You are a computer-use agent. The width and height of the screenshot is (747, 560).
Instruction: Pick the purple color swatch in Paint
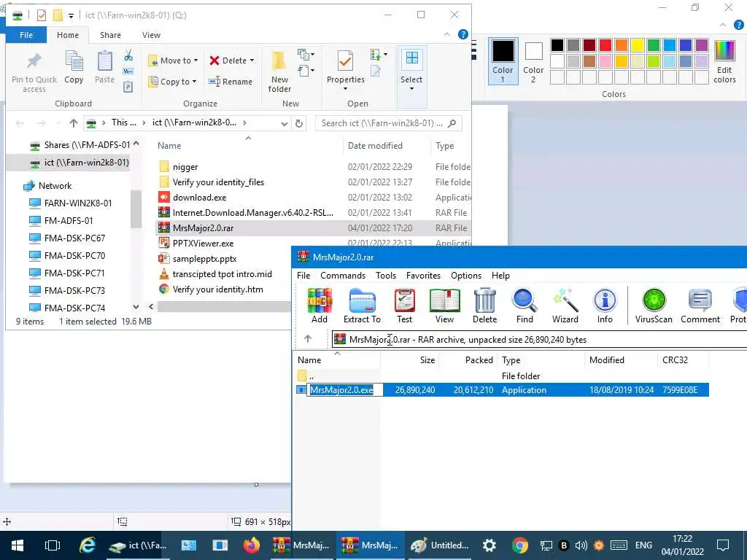coord(702,45)
